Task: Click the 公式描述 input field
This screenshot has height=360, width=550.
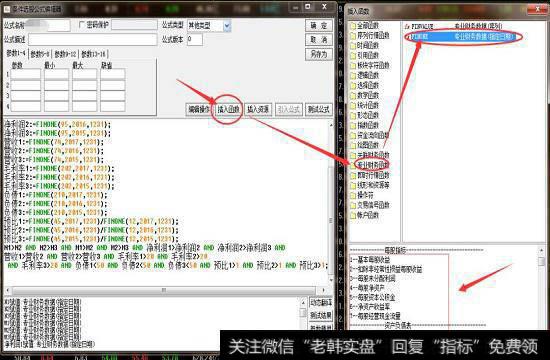Action: coord(93,39)
